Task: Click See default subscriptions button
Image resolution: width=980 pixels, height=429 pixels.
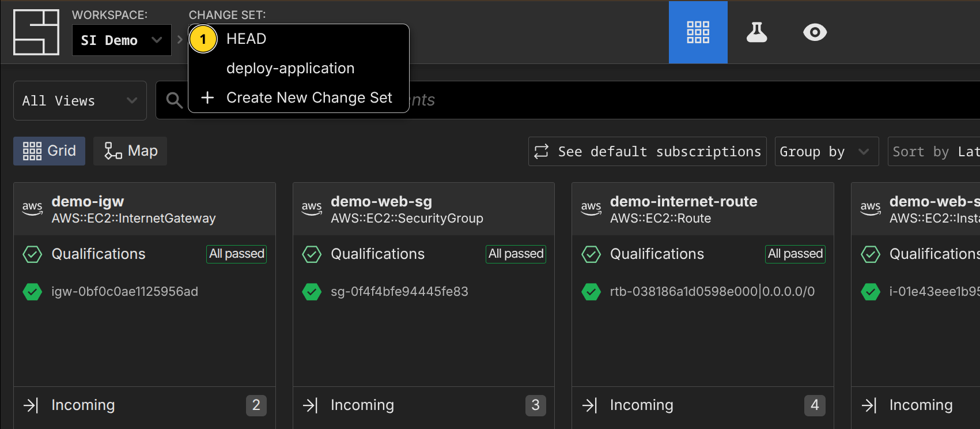Action: pos(647,152)
